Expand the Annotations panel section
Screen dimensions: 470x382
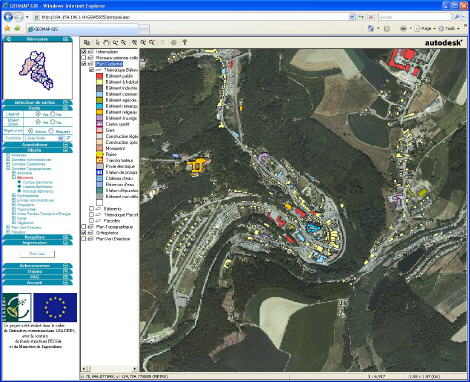point(37,145)
